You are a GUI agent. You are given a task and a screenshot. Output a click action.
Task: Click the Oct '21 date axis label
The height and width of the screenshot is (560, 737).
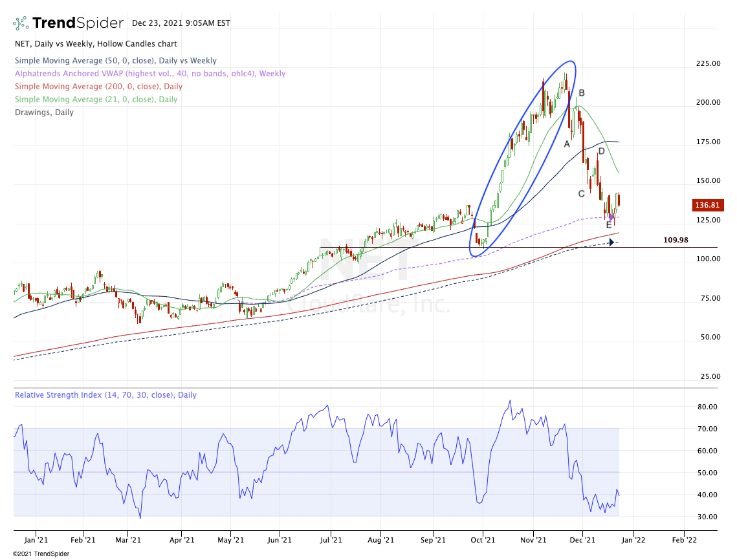pyautogui.click(x=483, y=540)
